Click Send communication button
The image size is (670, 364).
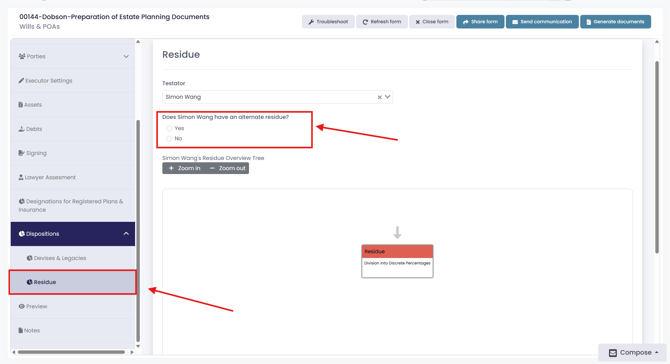pos(542,22)
